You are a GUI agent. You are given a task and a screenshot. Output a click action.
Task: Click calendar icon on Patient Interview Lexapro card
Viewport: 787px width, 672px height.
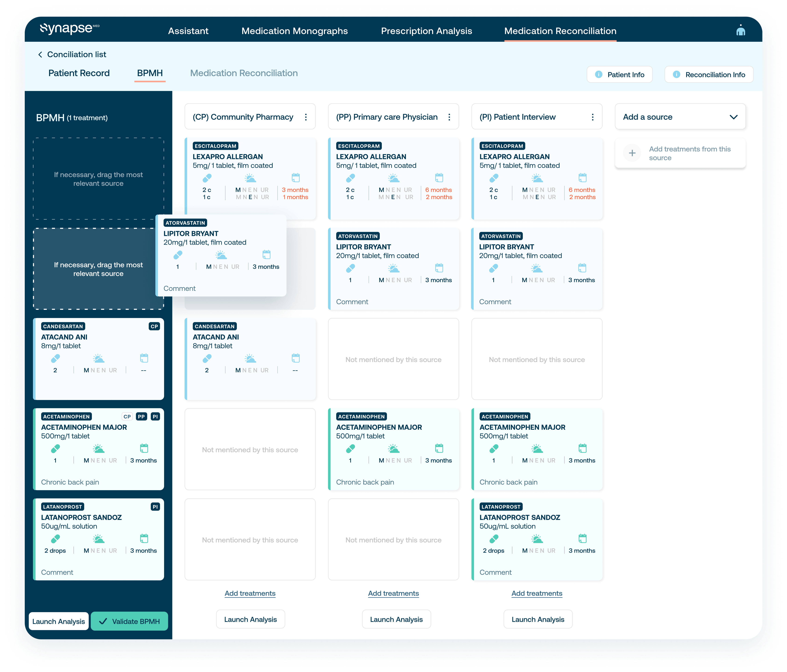582,177
